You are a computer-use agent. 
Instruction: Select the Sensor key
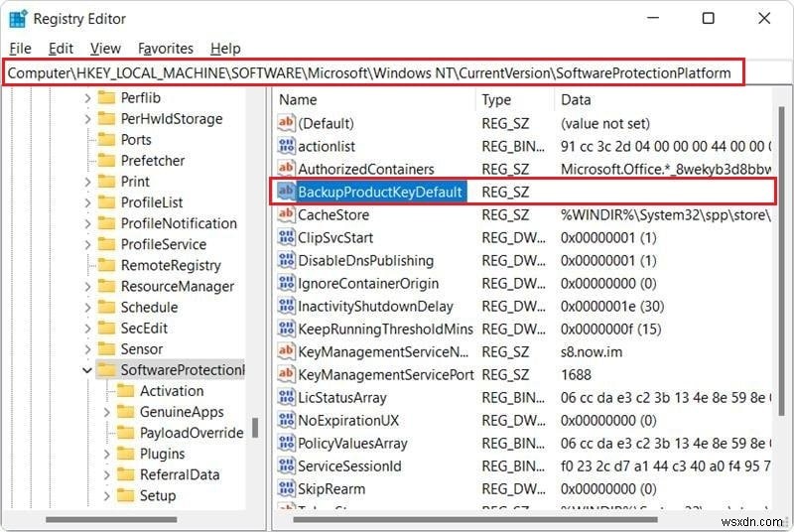(x=141, y=349)
